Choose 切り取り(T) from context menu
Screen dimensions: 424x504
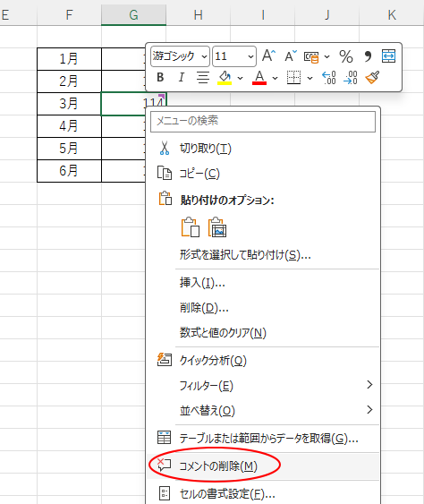(263, 149)
